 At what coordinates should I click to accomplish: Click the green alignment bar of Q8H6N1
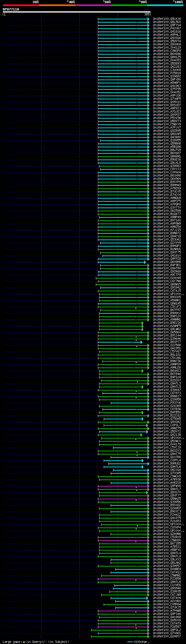pos(123,156)
